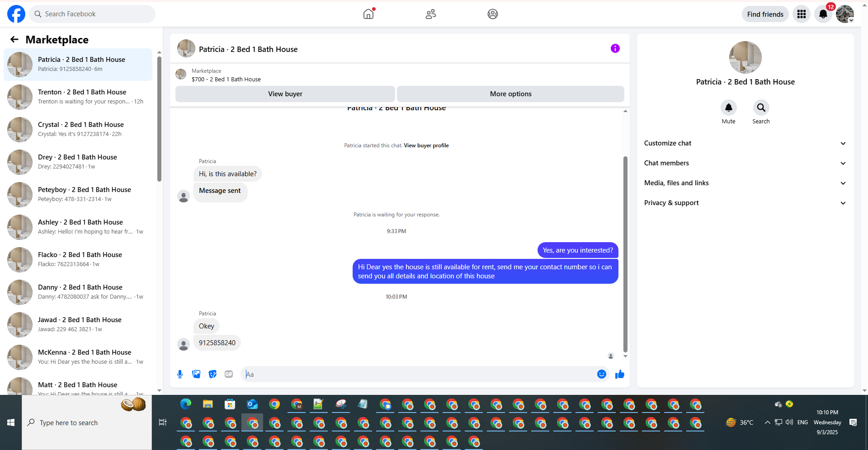Open the emoji picker in message box
This screenshot has width=868, height=450.
pyautogui.click(x=602, y=374)
